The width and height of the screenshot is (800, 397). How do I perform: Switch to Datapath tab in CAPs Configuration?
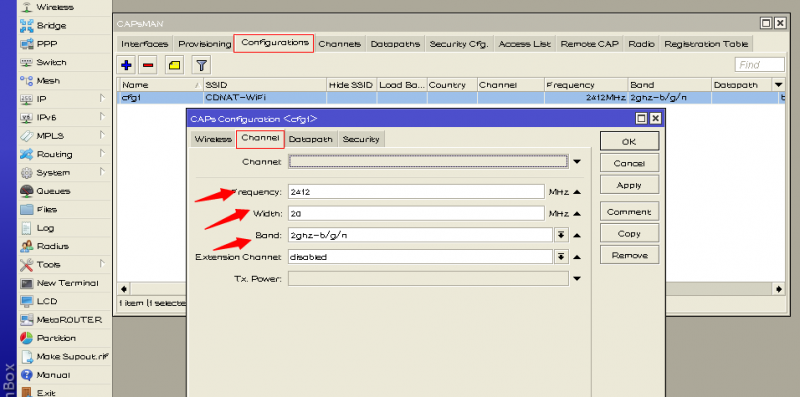point(311,139)
